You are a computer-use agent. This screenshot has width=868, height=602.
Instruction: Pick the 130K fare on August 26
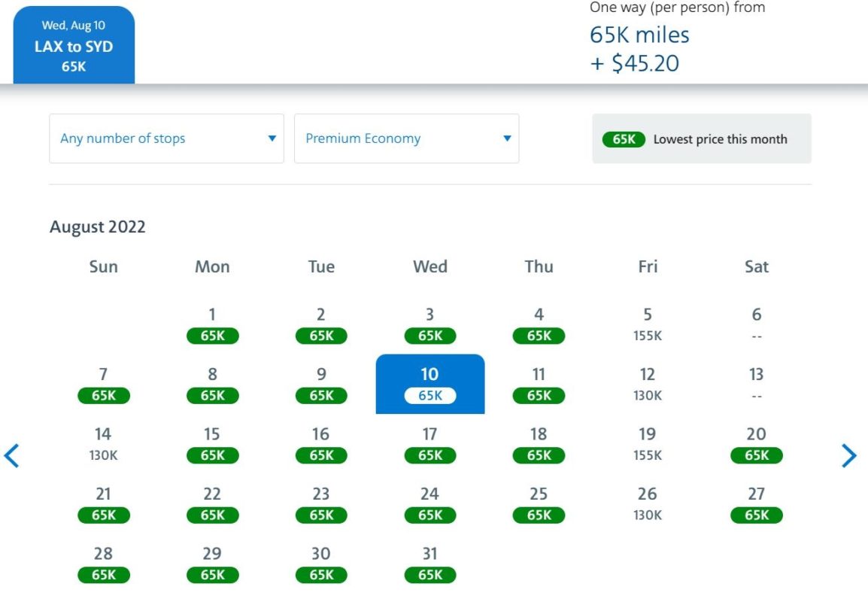pos(647,515)
